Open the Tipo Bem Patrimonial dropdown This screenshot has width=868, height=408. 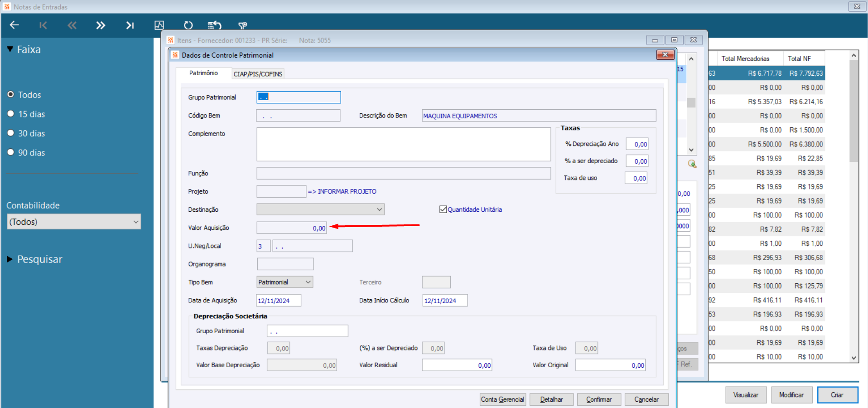[x=285, y=282]
